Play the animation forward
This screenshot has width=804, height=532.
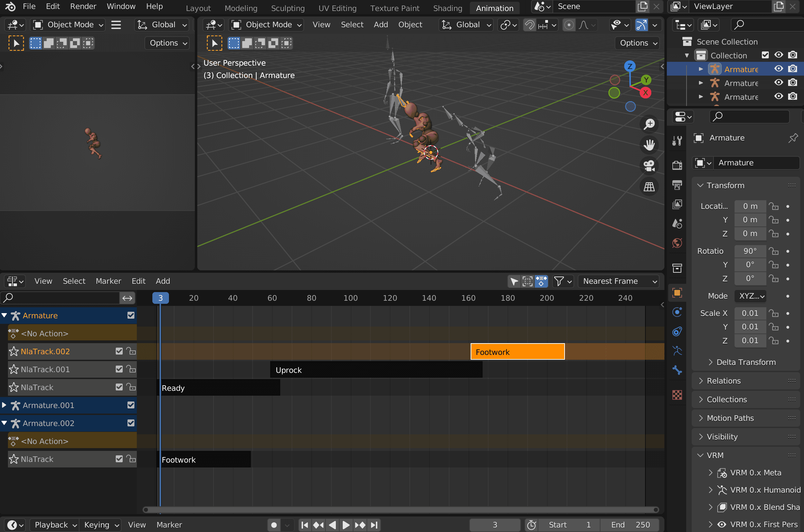346,525
